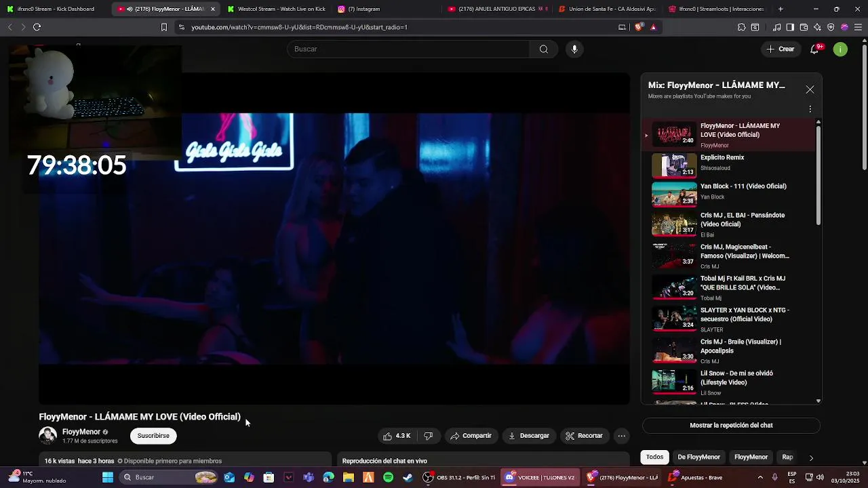Open the account avatar menu

tap(840, 49)
